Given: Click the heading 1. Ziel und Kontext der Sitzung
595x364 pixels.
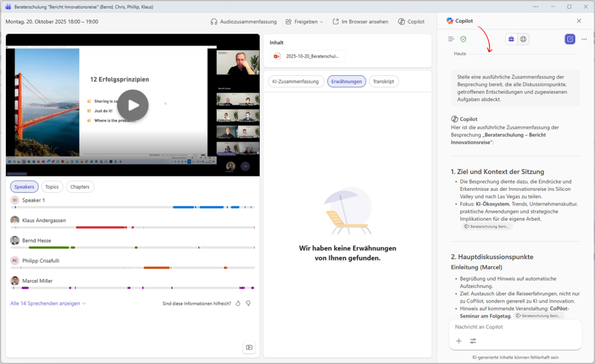Looking at the screenshot, I should [497, 172].
